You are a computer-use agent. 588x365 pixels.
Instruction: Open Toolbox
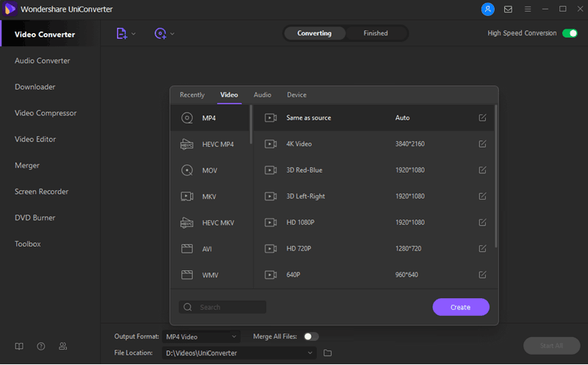28,244
